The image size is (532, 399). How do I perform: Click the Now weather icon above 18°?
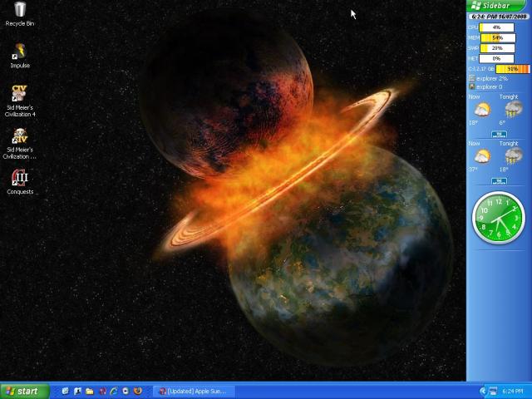(x=482, y=111)
